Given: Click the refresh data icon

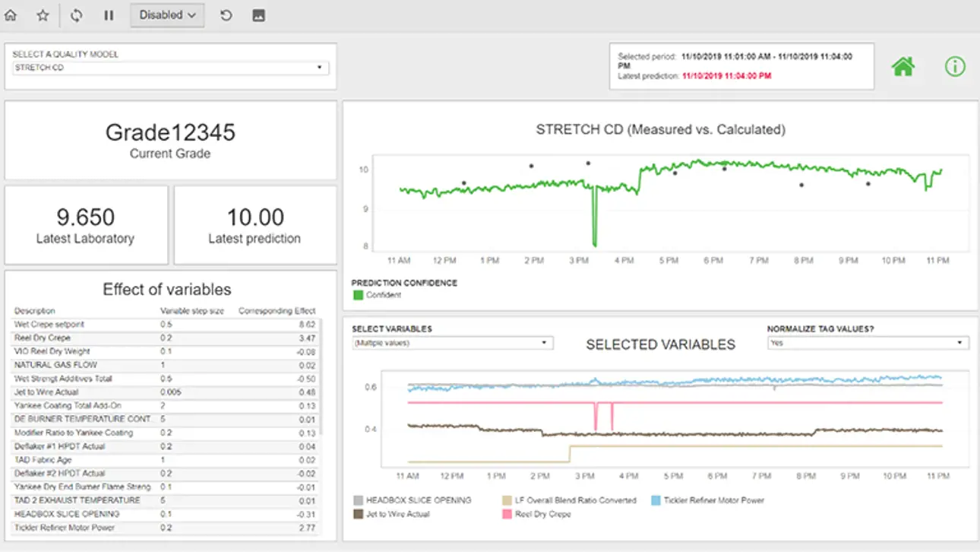Looking at the screenshot, I should [76, 15].
